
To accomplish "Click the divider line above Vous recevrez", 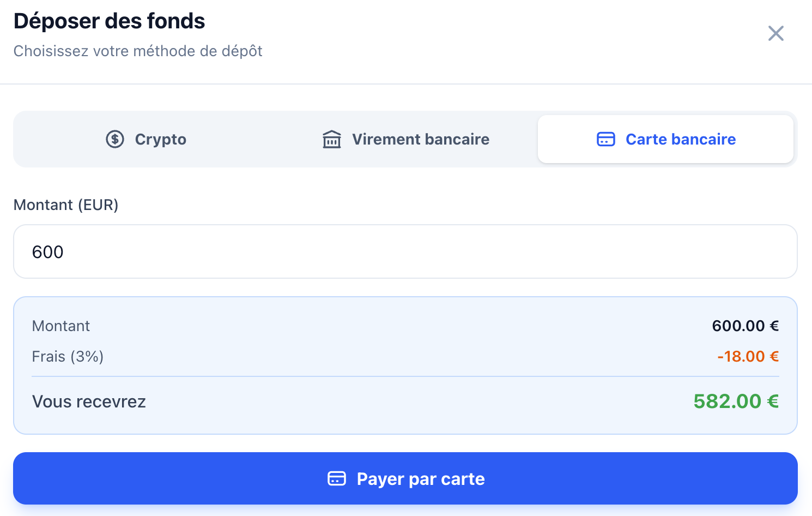I will pyautogui.click(x=405, y=376).
